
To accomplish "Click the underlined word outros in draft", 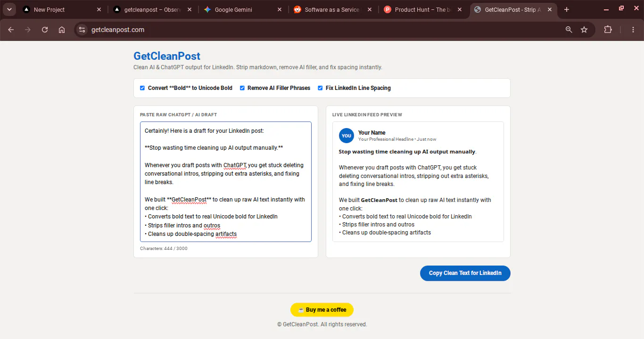I will [212, 226].
